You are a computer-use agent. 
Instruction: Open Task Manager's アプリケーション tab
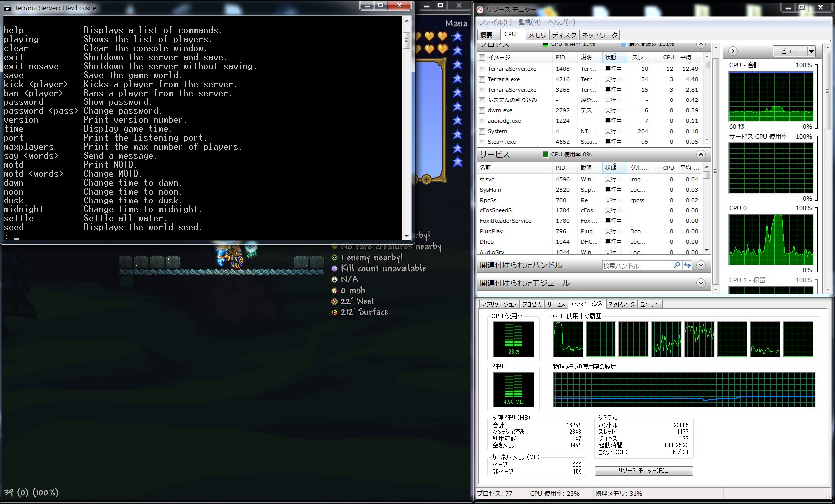tap(499, 304)
